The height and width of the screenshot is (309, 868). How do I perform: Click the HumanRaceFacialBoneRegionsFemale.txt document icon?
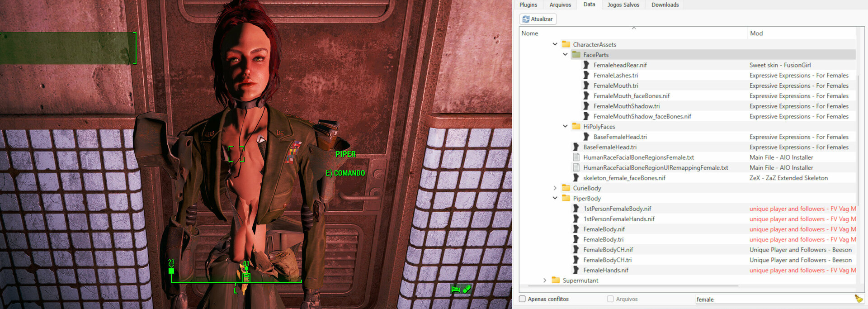576,157
